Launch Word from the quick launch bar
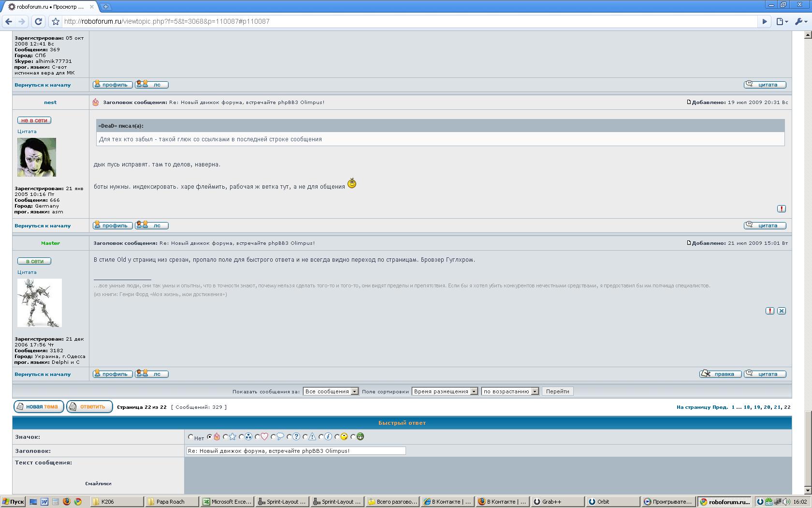 [44, 502]
